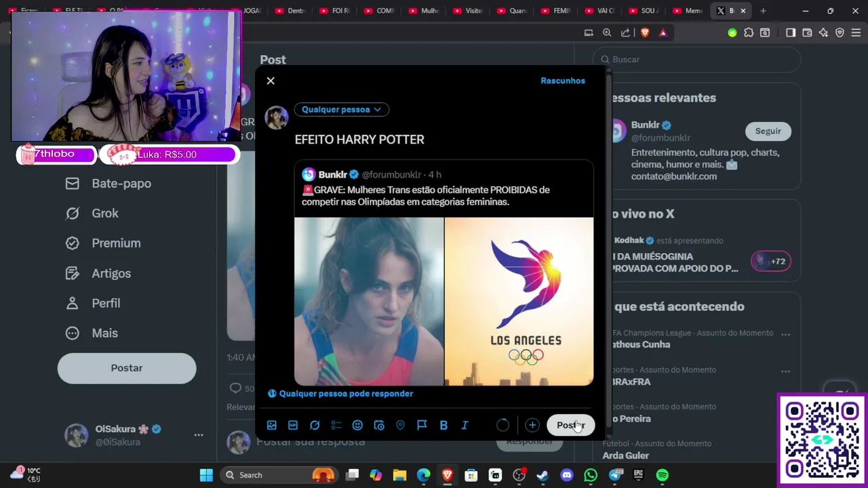Open Leo AI sparkle icon
The height and width of the screenshot is (488, 868).
click(823, 33)
